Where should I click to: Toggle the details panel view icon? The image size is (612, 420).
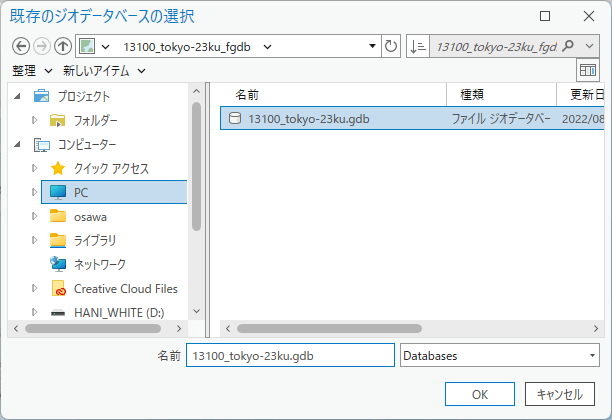point(588,70)
